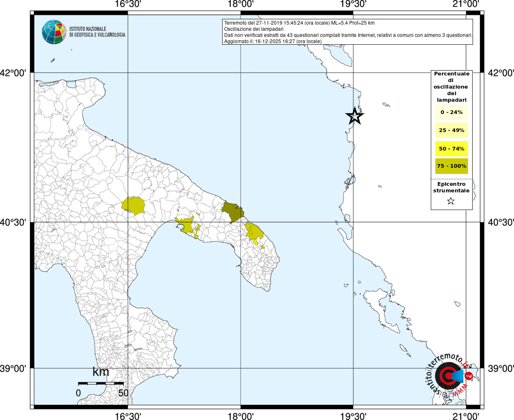Click the INGV globe logo
Image resolution: width=514 pixels, height=420 pixels.
point(54,32)
